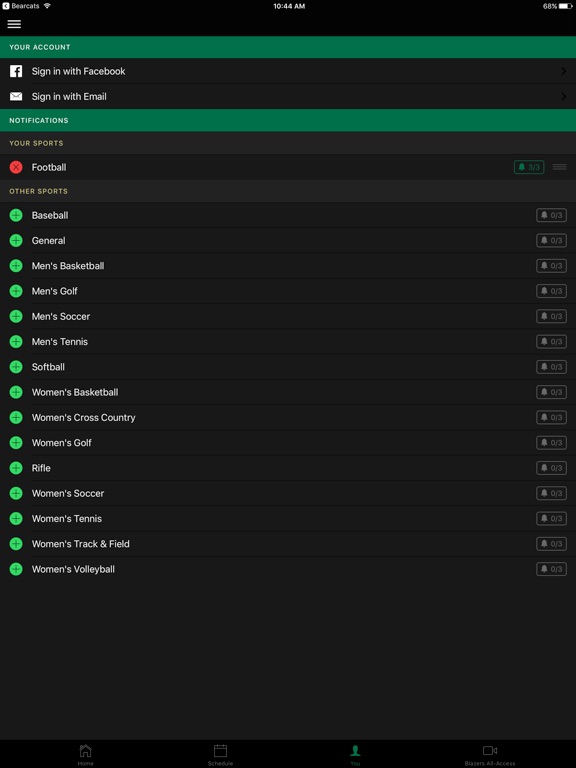Toggle Football 3/3 notification bell
Viewport: 576px width, 768px height.
(529, 167)
